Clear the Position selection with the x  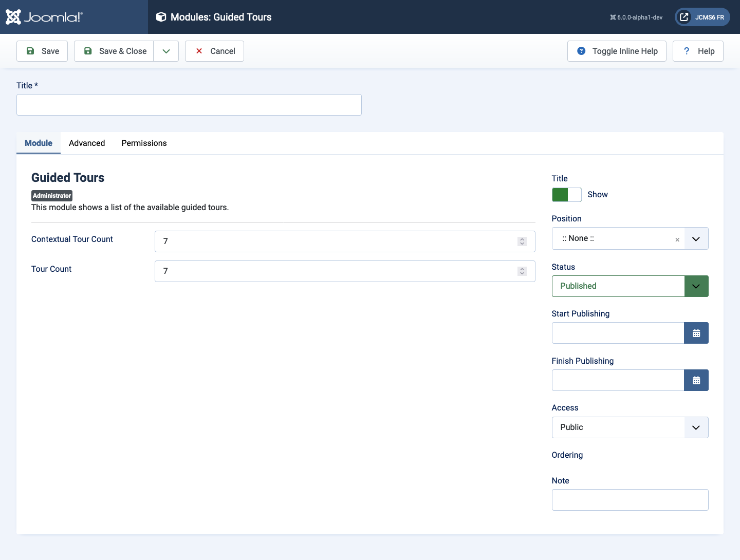pyautogui.click(x=677, y=239)
